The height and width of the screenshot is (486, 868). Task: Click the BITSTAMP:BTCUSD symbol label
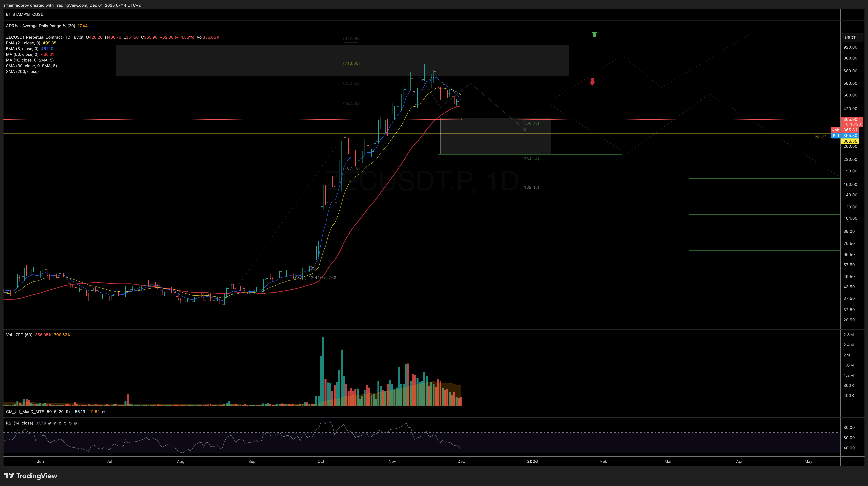click(25, 14)
